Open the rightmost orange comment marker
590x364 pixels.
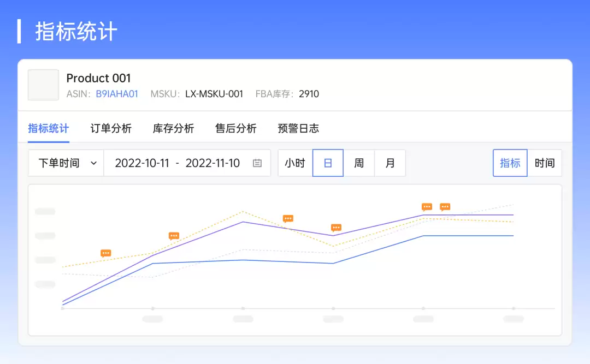pyautogui.click(x=445, y=207)
